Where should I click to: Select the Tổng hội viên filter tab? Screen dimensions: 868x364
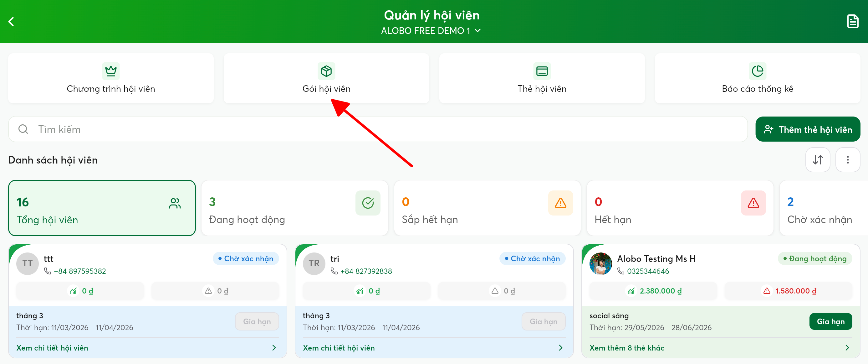tap(102, 208)
